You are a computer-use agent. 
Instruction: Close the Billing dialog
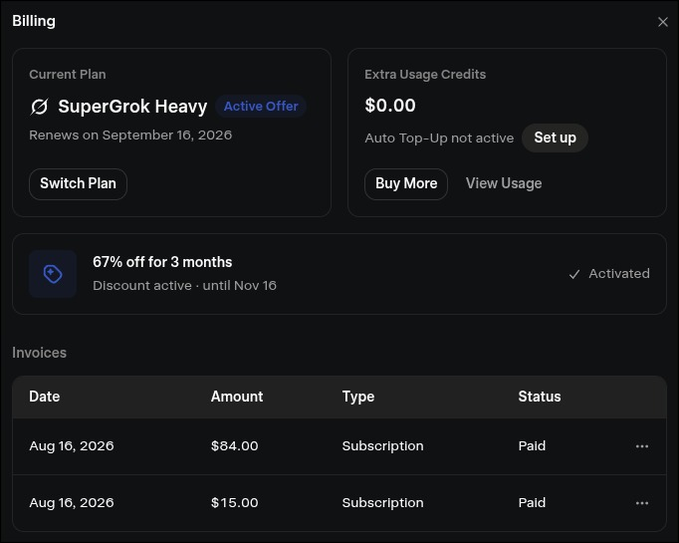point(663,22)
